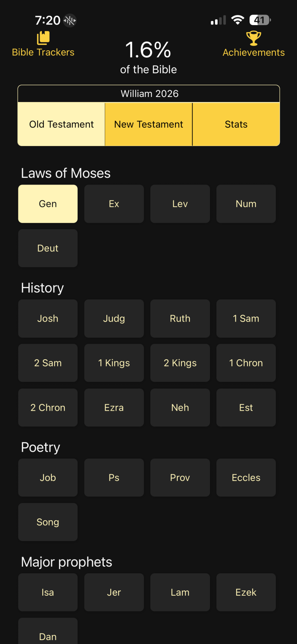Viewport: 297px width, 644px height.
Task: Select the 2 Chron book button
Action: pos(48,408)
